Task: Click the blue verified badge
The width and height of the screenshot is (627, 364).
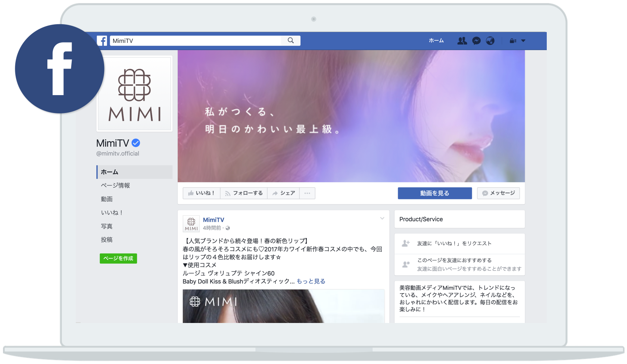Action: (x=136, y=143)
